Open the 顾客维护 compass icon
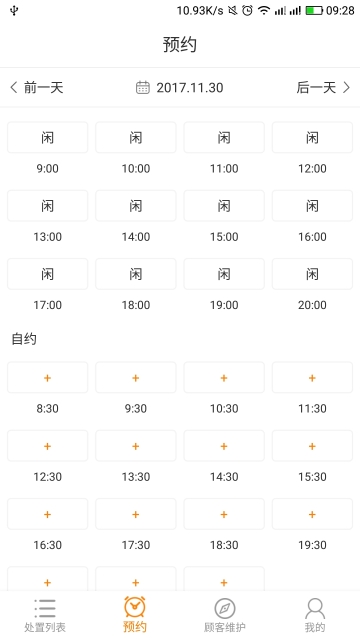Image resolution: width=360 pixels, height=640 pixels. click(x=225, y=608)
